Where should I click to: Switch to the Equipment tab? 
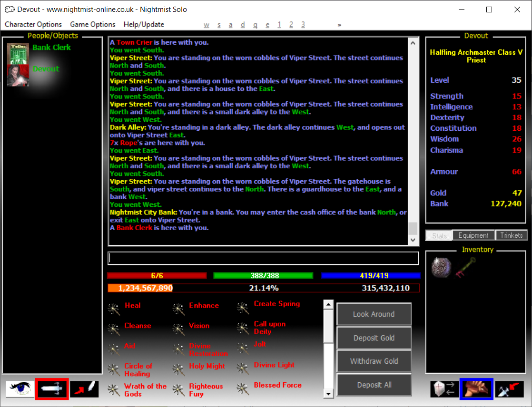pyautogui.click(x=473, y=235)
